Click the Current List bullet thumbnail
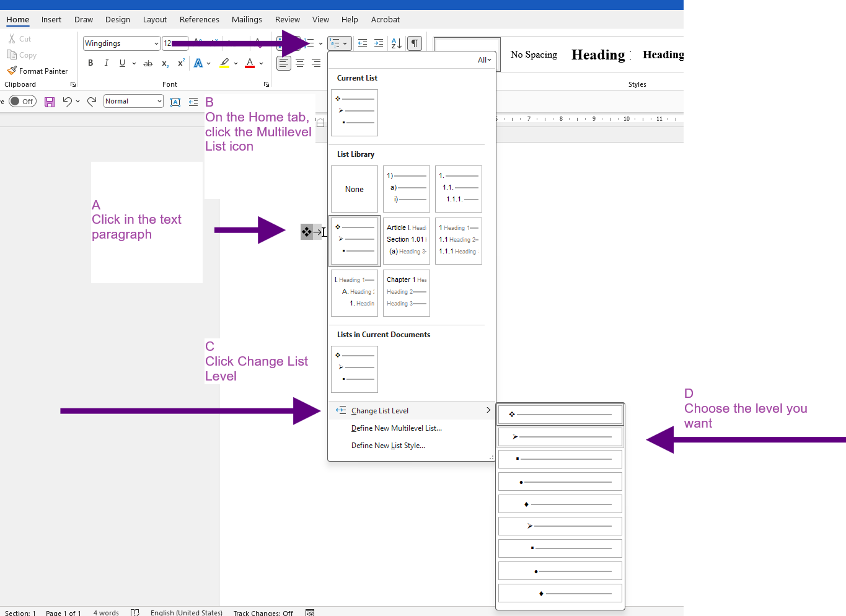 click(355, 113)
